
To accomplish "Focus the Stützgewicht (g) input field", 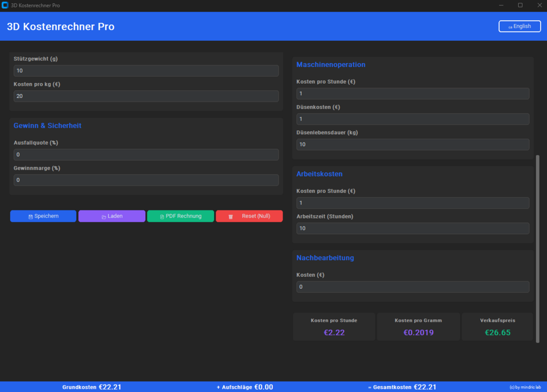I will pos(146,71).
